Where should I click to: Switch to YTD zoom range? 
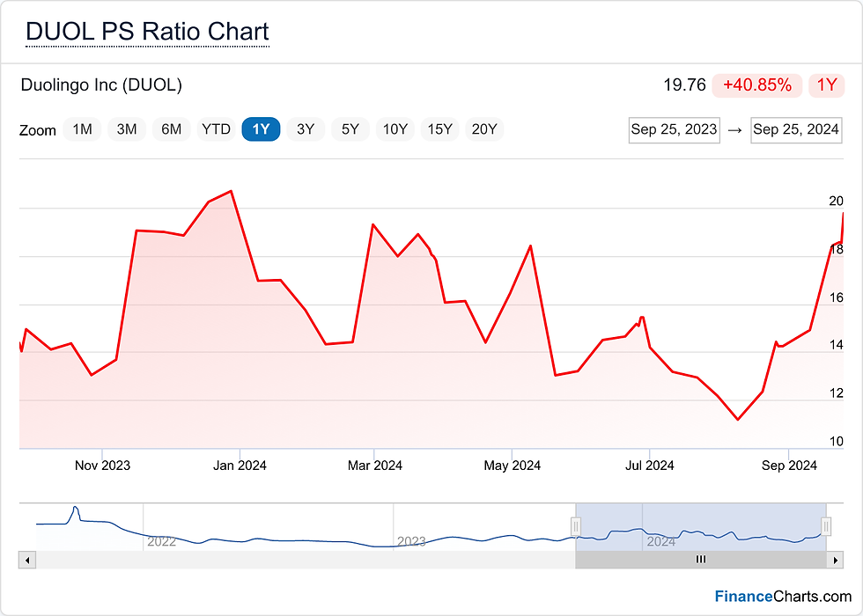tap(217, 129)
